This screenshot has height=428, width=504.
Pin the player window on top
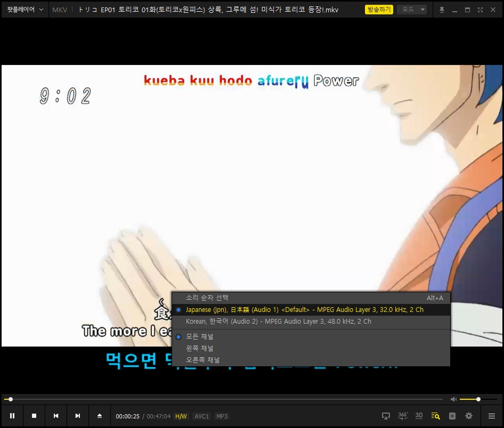tap(442, 10)
